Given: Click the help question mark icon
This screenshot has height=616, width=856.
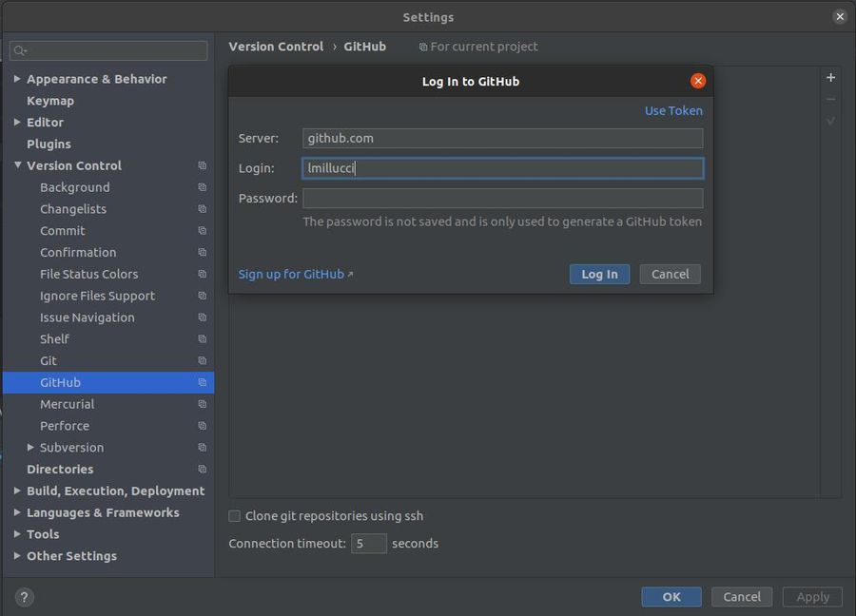Looking at the screenshot, I should pos(25,597).
